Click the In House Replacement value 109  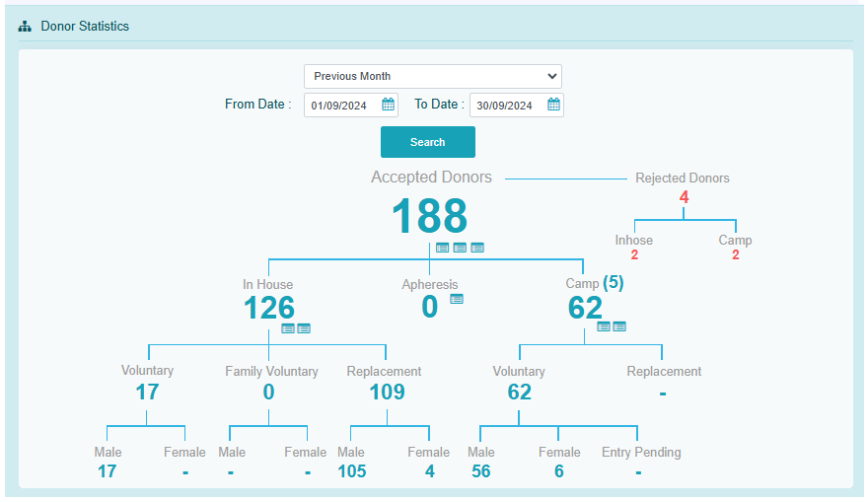(386, 393)
